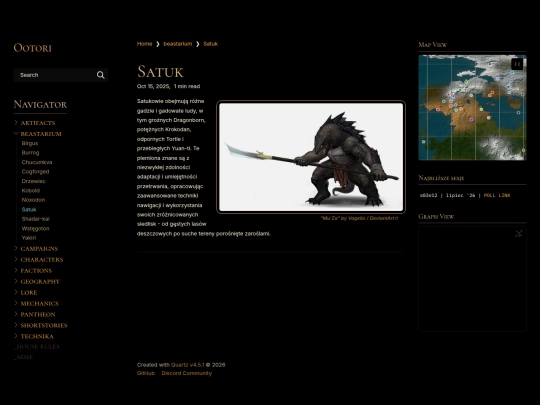
Task: Go to beastarium breadcrumb
Action: click(178, 44)
